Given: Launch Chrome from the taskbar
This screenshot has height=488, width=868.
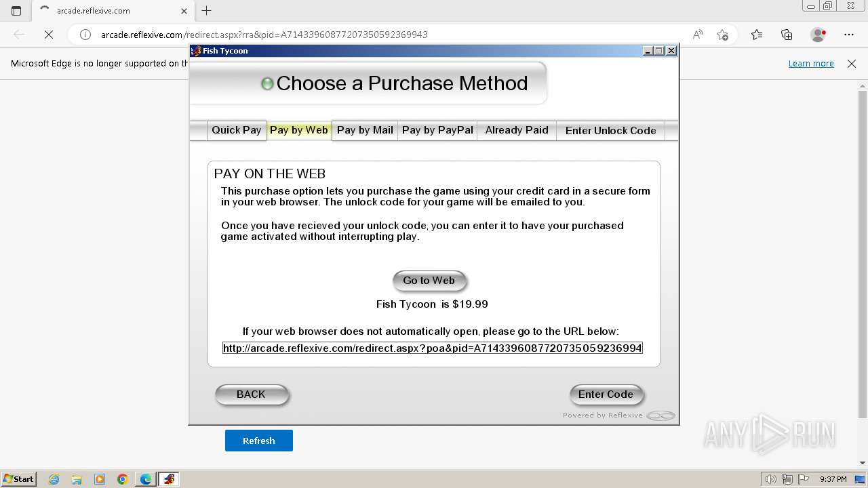Looking at the screenshot, I should pos(123,479).
